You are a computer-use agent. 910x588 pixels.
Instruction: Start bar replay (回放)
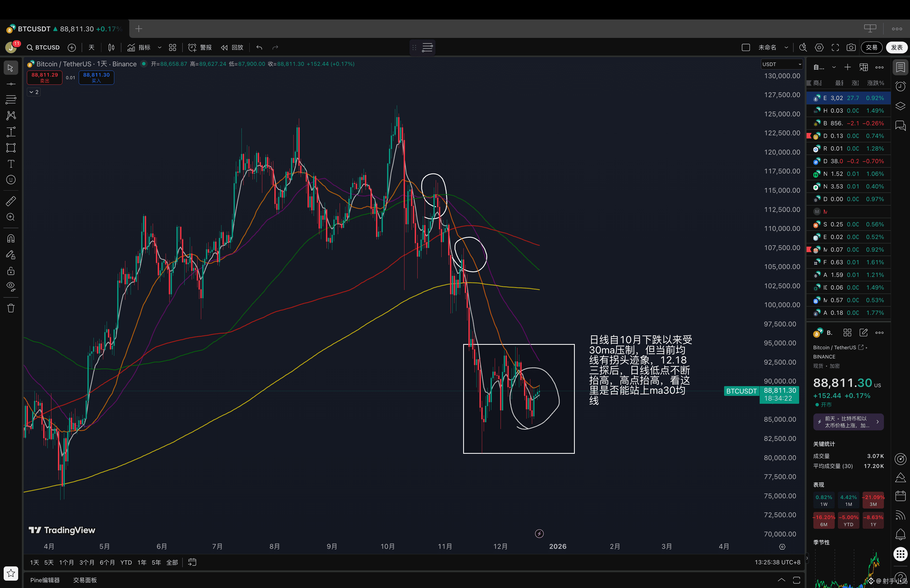click(x=232, y=47)
